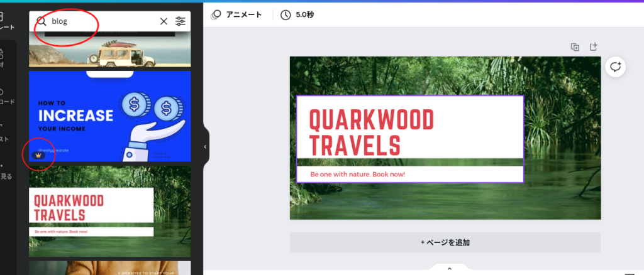Click the ページを追加 button
Viewport: 644px width, 275px height.
click(x=445, y=242)
